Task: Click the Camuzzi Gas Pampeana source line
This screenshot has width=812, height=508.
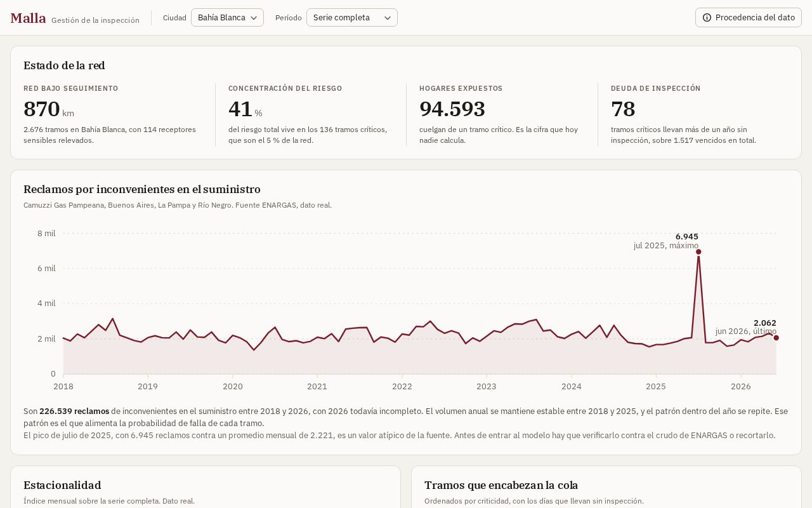Action: [178, 205]
